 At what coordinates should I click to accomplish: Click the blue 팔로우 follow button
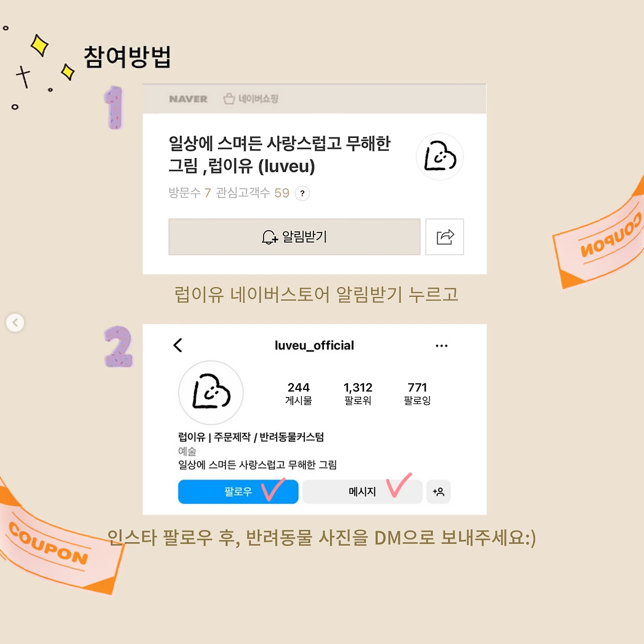point(238,492)
